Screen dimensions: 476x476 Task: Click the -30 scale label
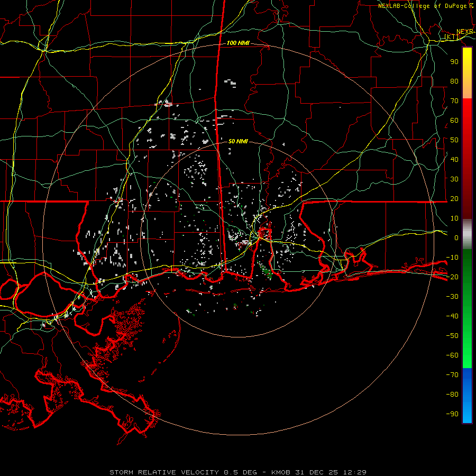[x=452, y=297]
